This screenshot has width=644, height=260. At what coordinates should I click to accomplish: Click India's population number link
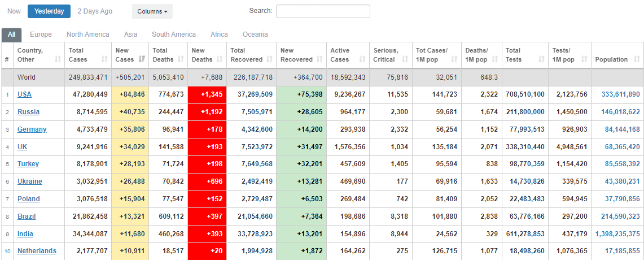tap(617, 234)
